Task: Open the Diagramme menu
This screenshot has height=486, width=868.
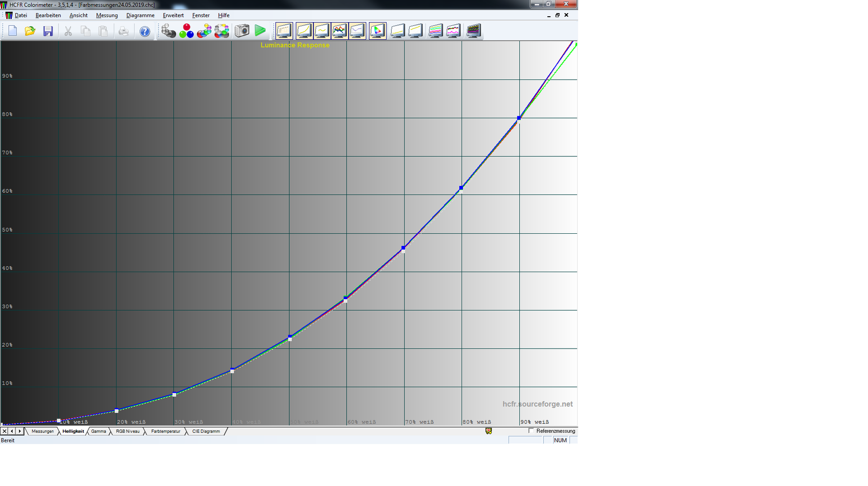Action: tap(140, 15)
